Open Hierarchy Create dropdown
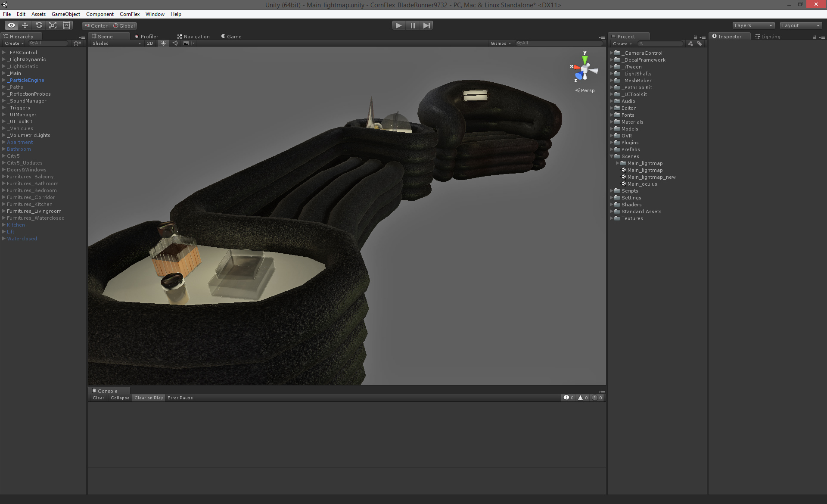The image size is (827, 504). tap(14, 44)
